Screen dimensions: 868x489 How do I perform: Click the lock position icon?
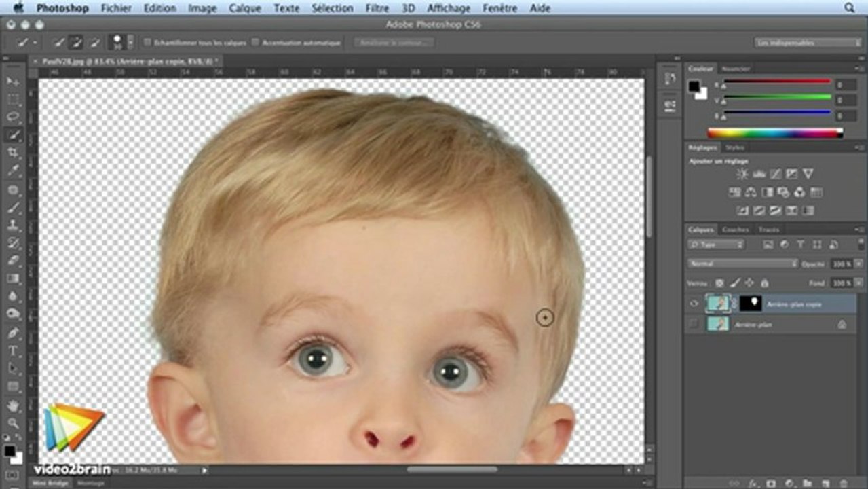(749, 283)
